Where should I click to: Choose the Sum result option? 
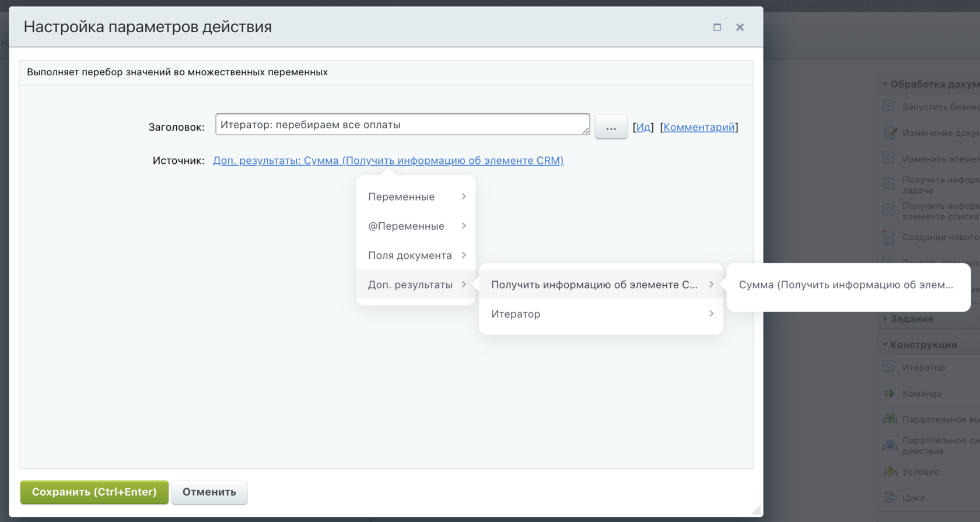click(x=846, y=285)
